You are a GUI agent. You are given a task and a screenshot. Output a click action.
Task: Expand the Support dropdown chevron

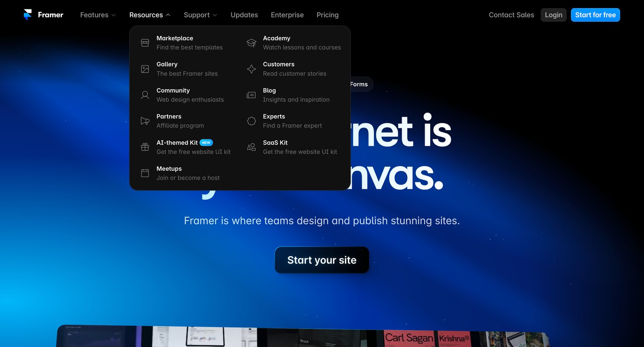(x=215, y=15)
